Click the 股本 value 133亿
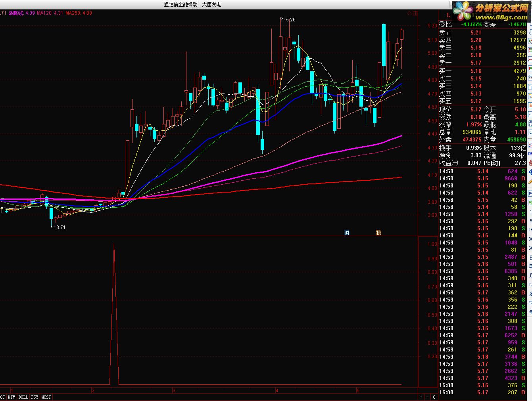532x401 pixels. point(519,148)
